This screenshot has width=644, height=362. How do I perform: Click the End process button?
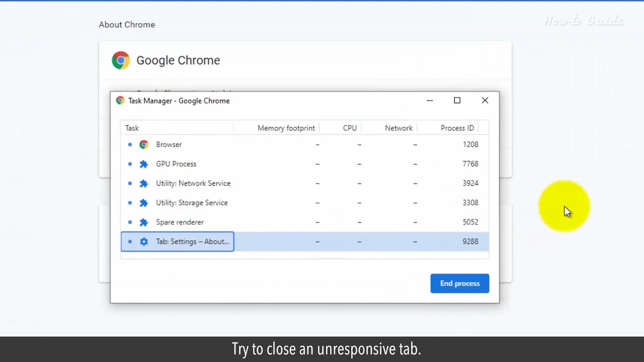[460, 284]
